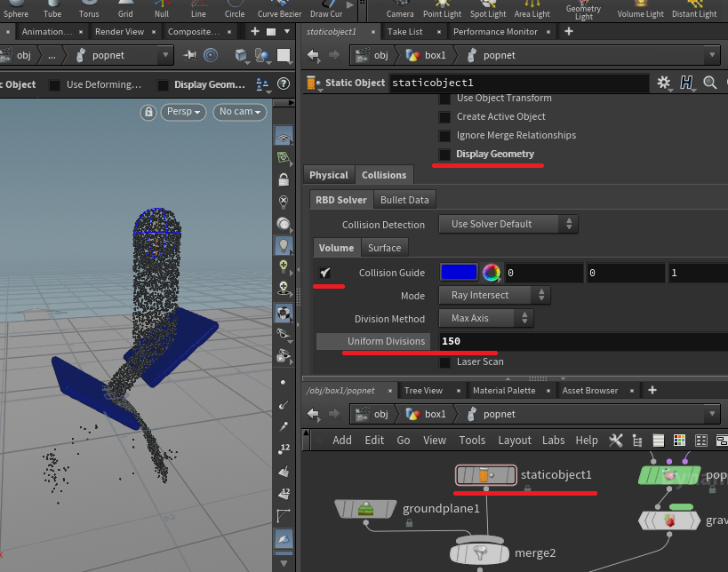Open the network Labs menu
This screenshot has height=572, width=728.
[554, 441]
